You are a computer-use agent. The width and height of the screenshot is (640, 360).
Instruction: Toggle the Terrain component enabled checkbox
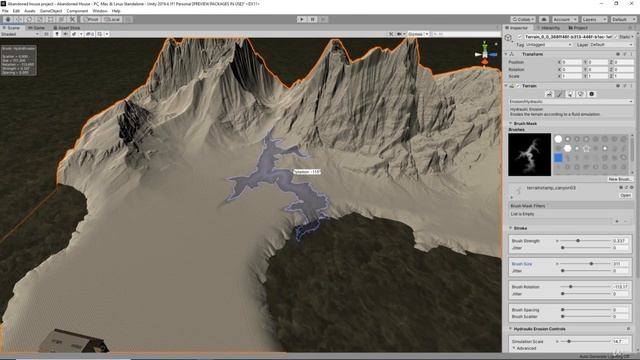tap(518, 86)
